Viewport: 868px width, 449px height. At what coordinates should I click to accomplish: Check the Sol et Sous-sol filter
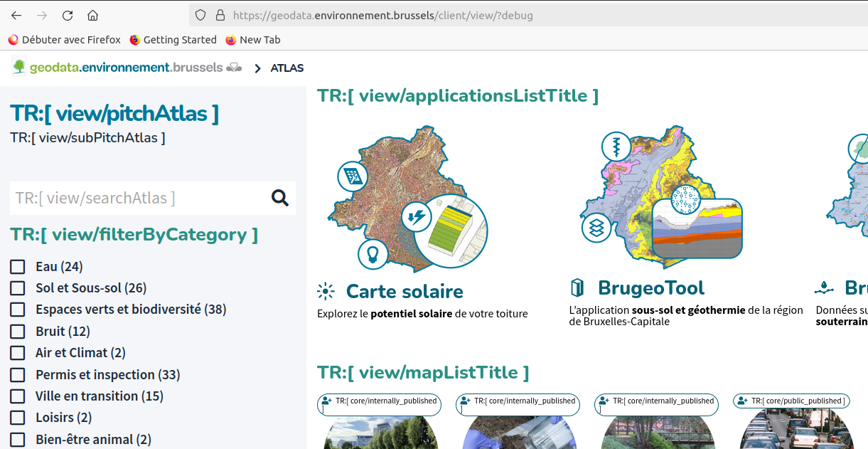pos(18,288)
